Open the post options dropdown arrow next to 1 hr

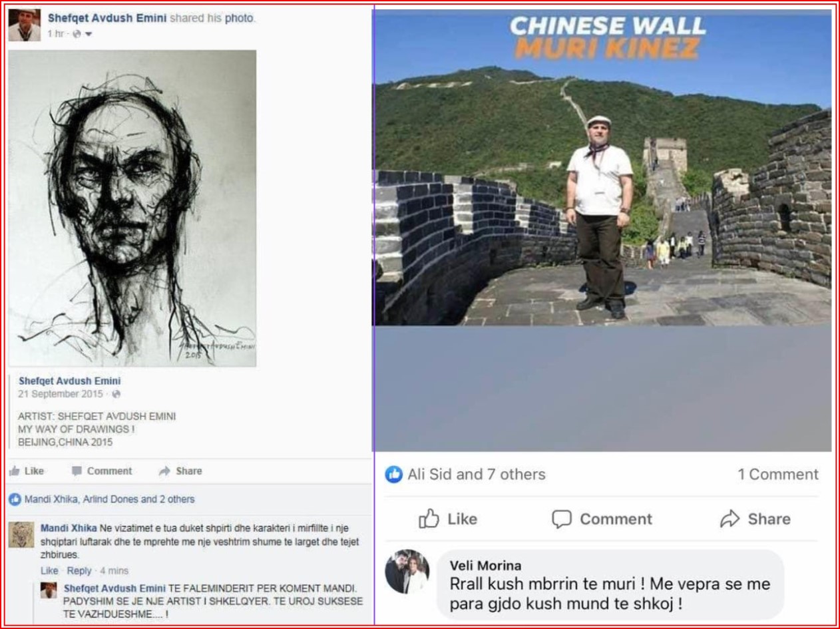[89, 35]
